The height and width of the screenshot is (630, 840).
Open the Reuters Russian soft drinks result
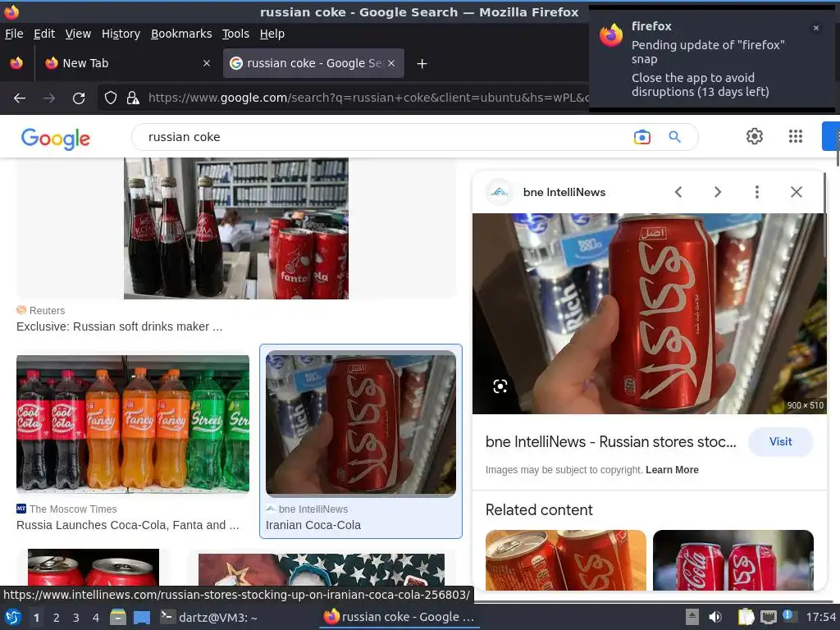120,326
